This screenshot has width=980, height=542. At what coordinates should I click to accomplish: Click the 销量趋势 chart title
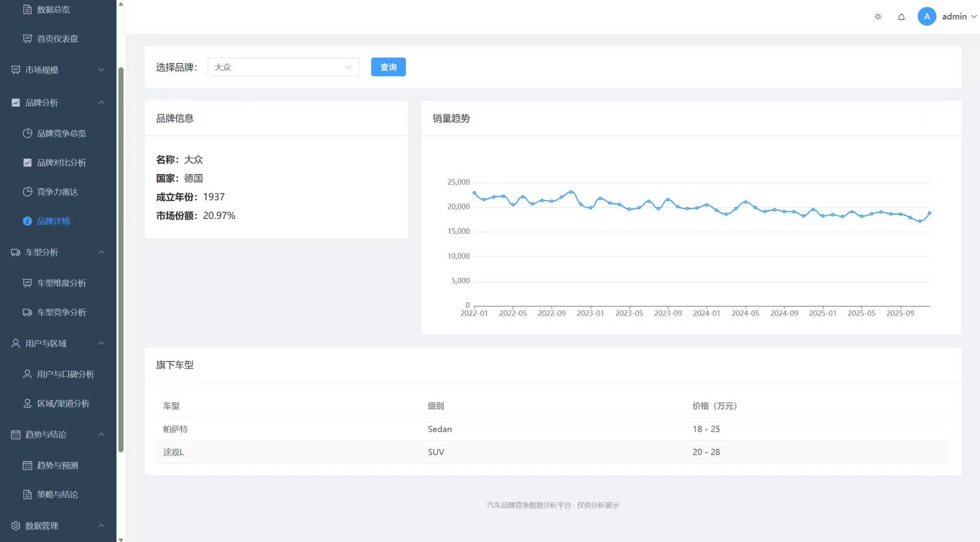451,118
